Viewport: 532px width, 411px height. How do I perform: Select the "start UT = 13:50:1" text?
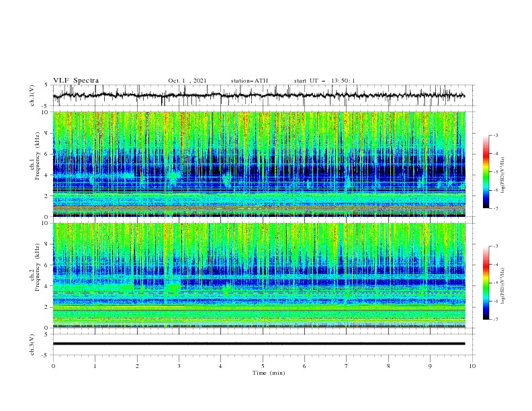(324, 81)
